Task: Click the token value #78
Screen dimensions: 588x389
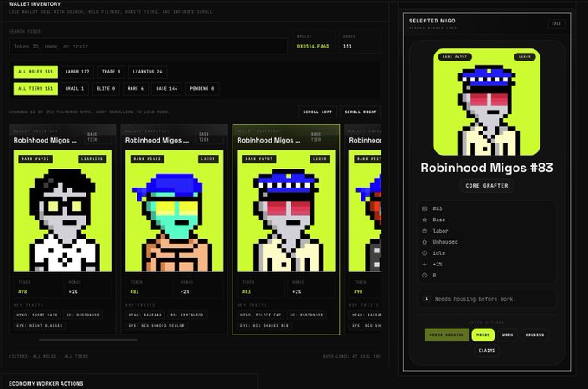Action: click(22, 292)
